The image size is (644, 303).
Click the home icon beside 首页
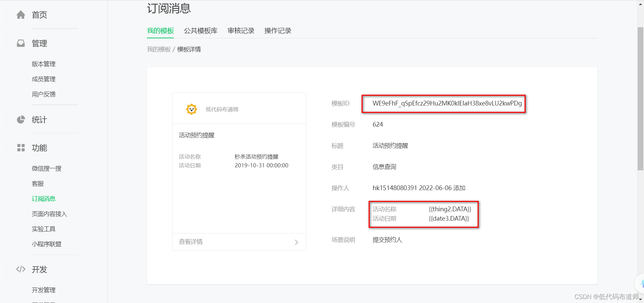(21, 15)
